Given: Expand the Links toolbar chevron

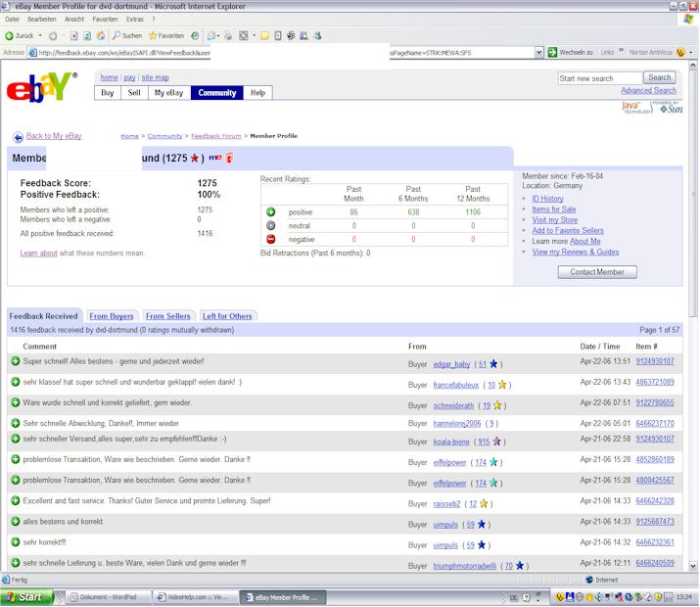Looking at the screenshot, I should click(x=621, y=51).
